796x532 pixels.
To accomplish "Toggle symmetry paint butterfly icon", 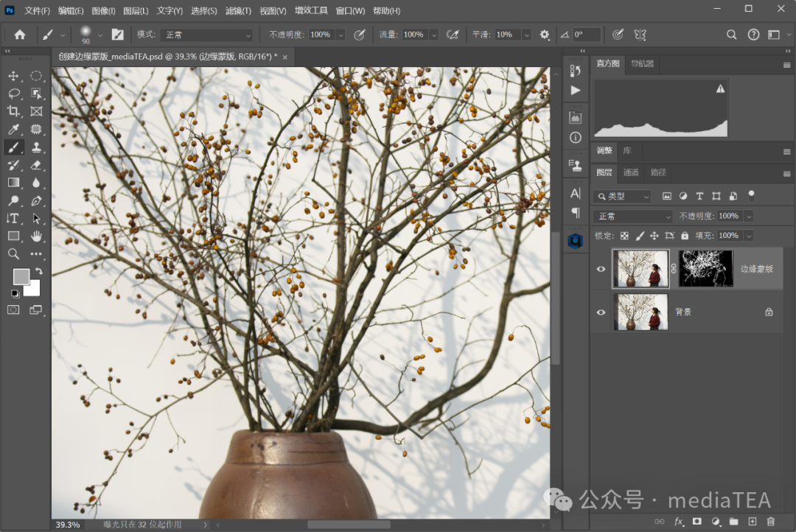I will pos(640,35).
